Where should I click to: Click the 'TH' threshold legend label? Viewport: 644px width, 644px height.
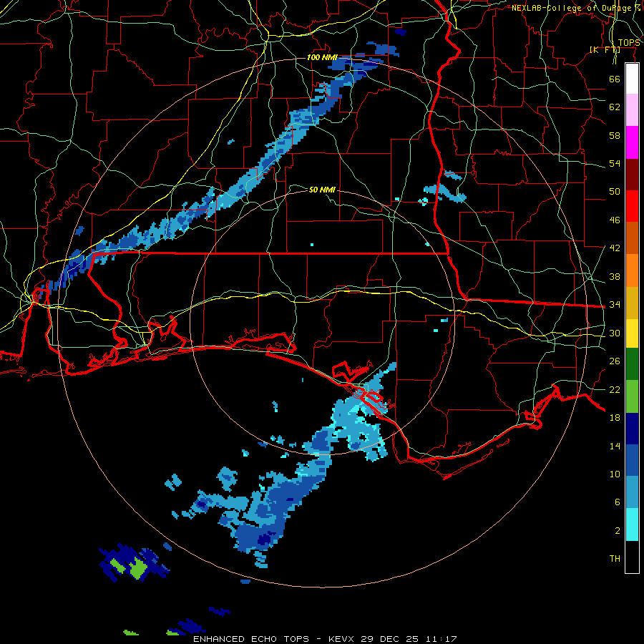[x=615, y=559]
